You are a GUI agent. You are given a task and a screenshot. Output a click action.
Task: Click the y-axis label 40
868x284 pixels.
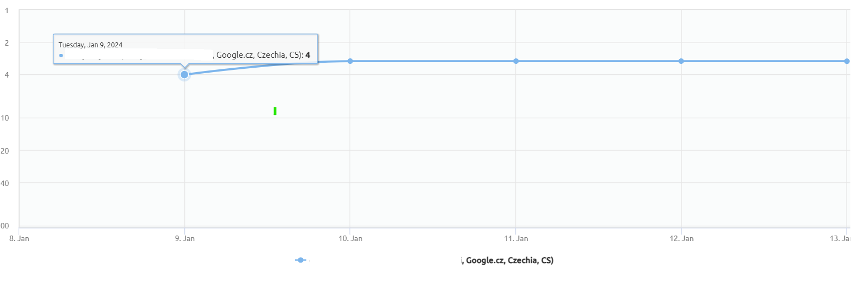click(x=5, y=183)
